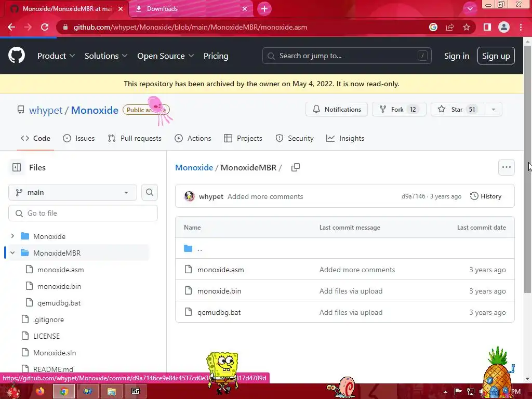Click the Chrome icon in the taskbar

pyautogui.click(x=64, y=391)
